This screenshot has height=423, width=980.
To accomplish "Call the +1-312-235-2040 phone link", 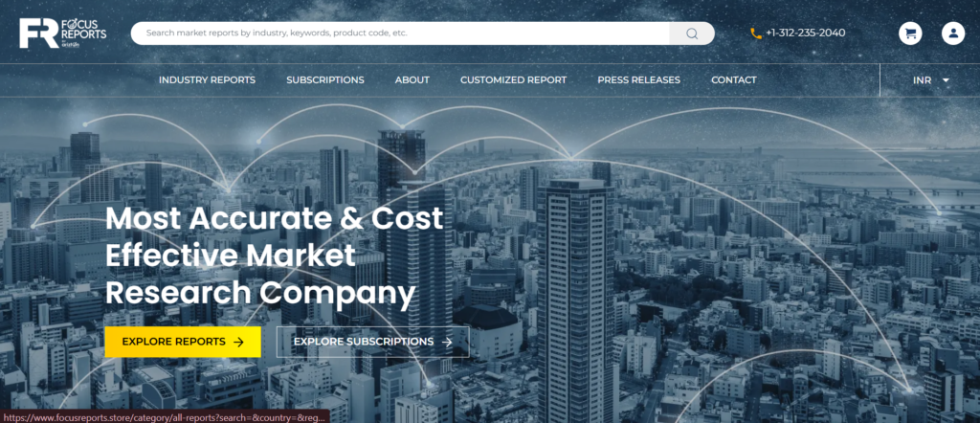I will 805,33.
